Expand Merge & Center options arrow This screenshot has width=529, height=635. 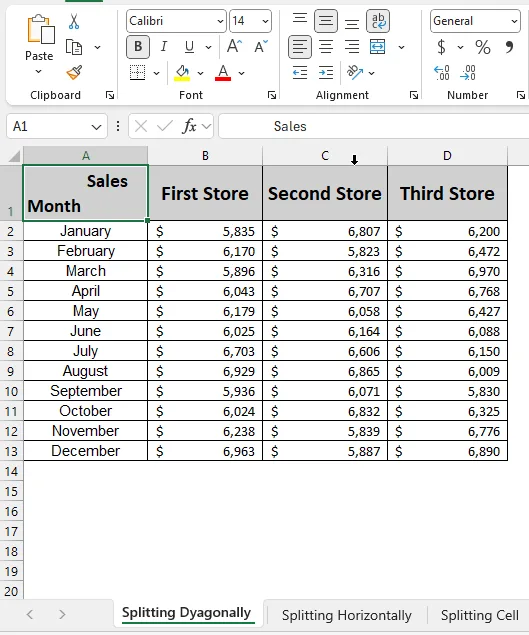[x=401, y=47]
